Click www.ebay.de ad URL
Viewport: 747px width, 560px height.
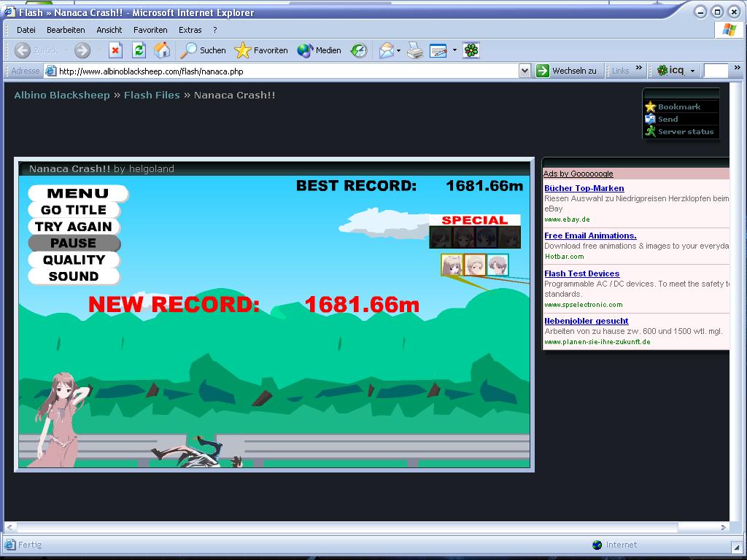click(567, 219)
